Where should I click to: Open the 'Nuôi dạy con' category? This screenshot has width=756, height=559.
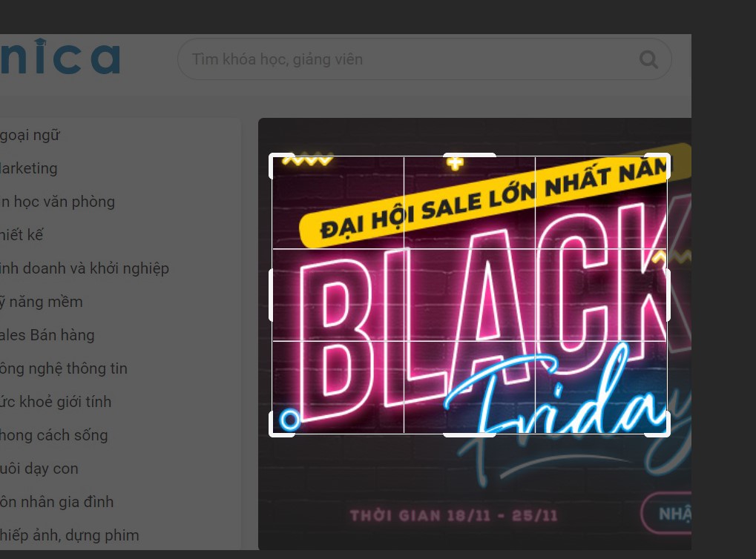click(39, 469)
